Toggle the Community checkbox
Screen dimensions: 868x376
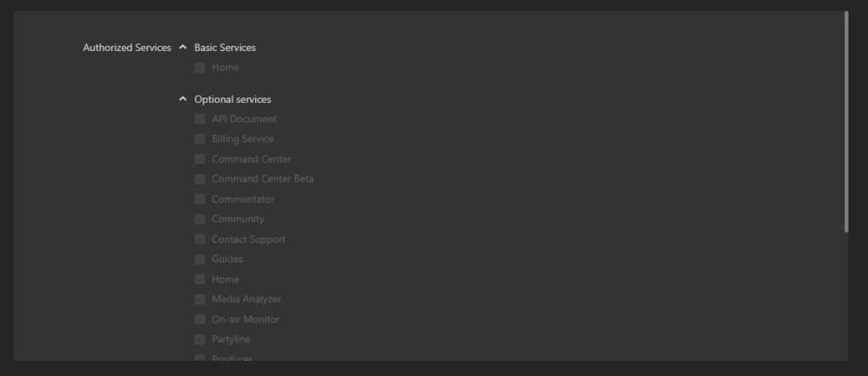(200, 219)
